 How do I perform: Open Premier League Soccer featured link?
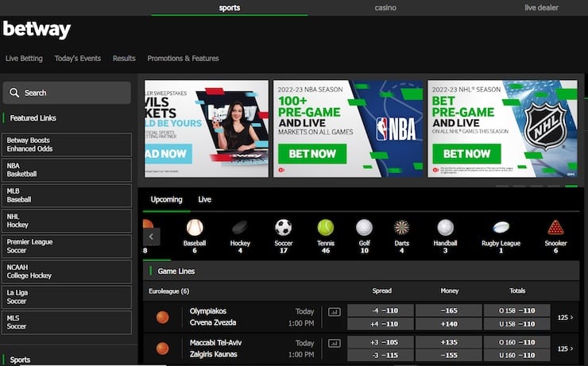(67, 246)
